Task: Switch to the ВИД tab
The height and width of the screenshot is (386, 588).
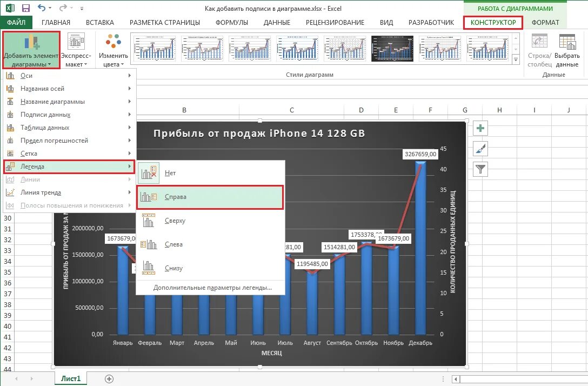Action: coord(386,23)
